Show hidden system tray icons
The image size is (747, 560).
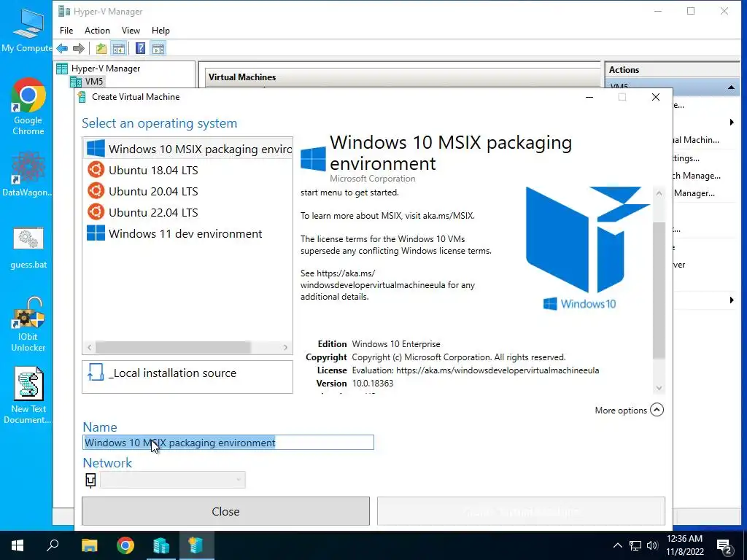tap(617, 545)
